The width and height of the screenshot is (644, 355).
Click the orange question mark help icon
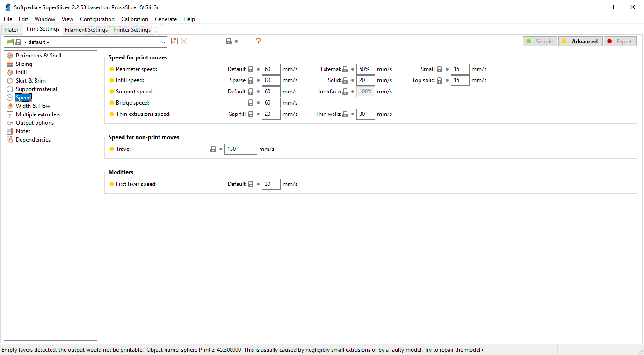tap(258, 41)
